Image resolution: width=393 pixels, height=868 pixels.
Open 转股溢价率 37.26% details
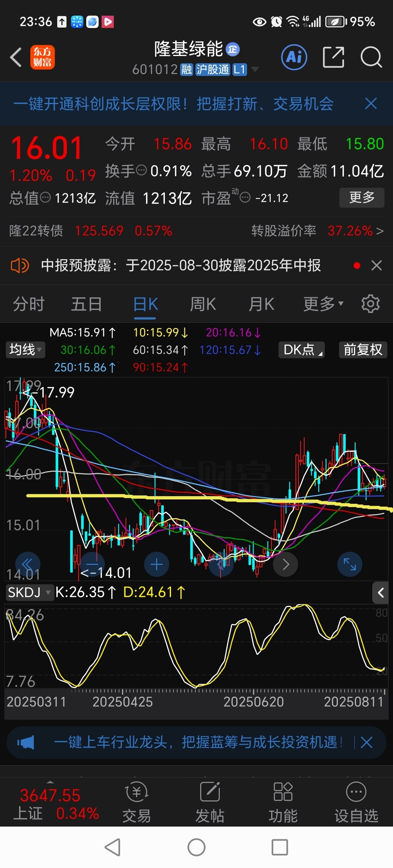tap(317, 231)
